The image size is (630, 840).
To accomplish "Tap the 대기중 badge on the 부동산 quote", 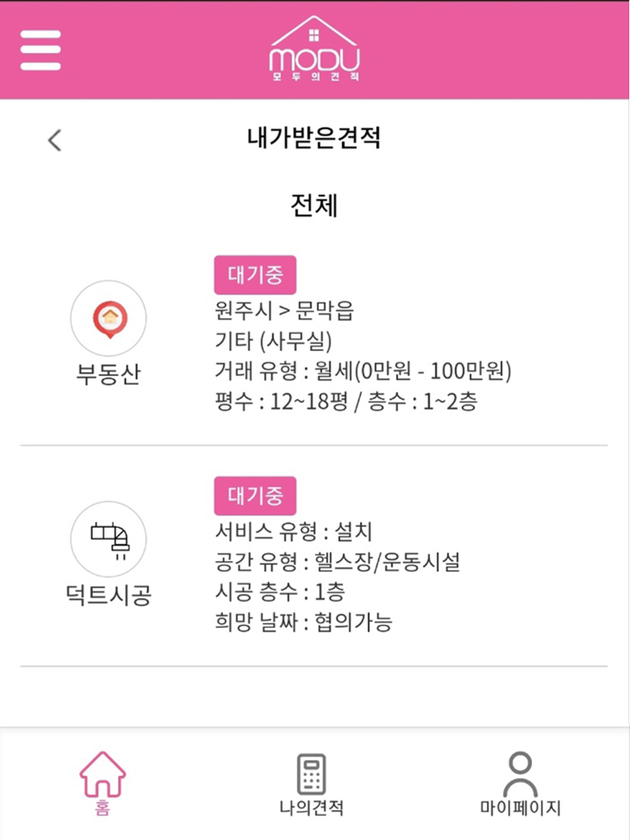I will [255, 274].
